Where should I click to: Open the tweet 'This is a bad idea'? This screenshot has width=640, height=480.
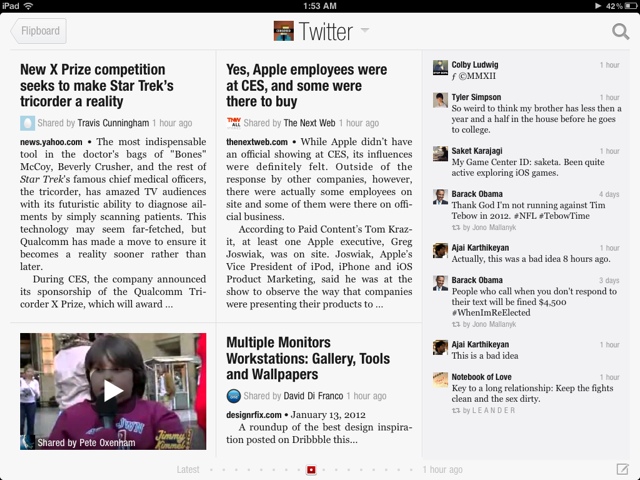pos(485,356)
